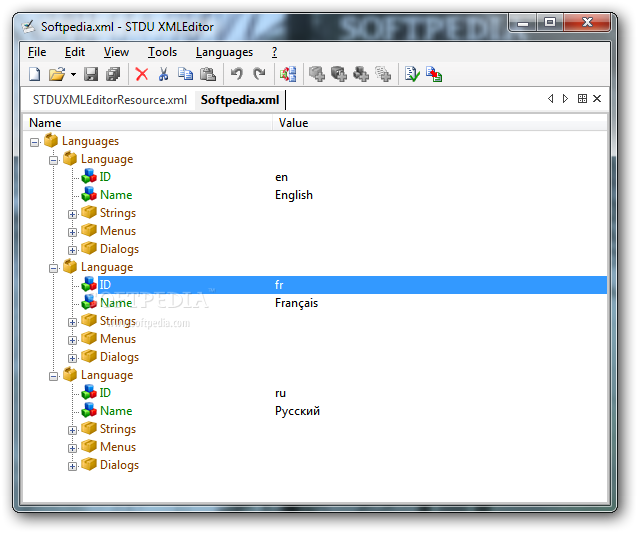Viewport: 638px width, 533px height.
Task: Expand Strings under the English language
Action: pyautogui.click(x=72, y=214)
